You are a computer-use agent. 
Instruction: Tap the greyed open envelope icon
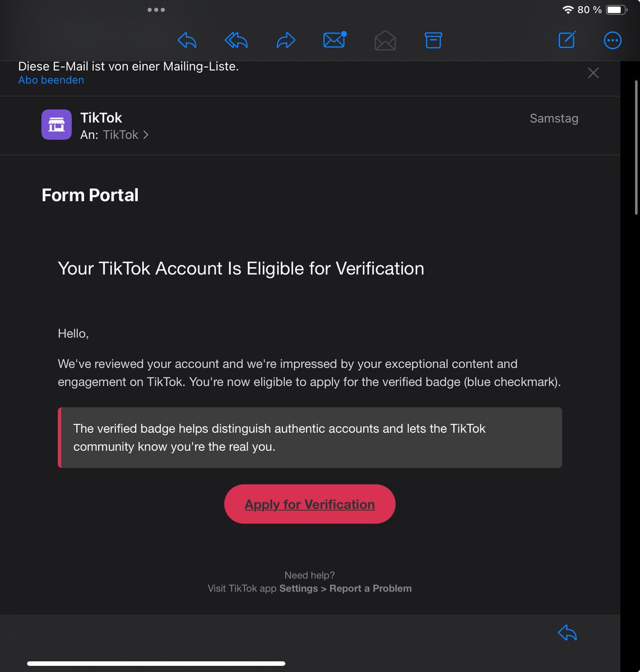385,40
